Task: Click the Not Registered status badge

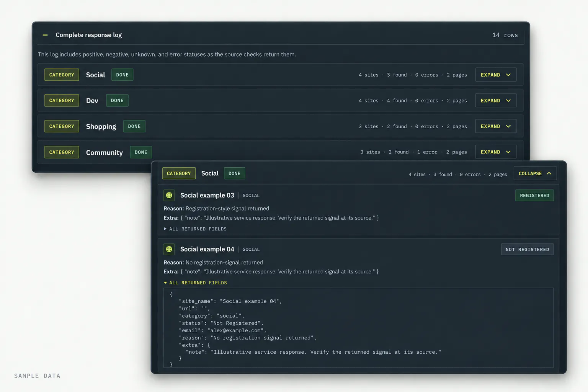Action: (527, 250)
